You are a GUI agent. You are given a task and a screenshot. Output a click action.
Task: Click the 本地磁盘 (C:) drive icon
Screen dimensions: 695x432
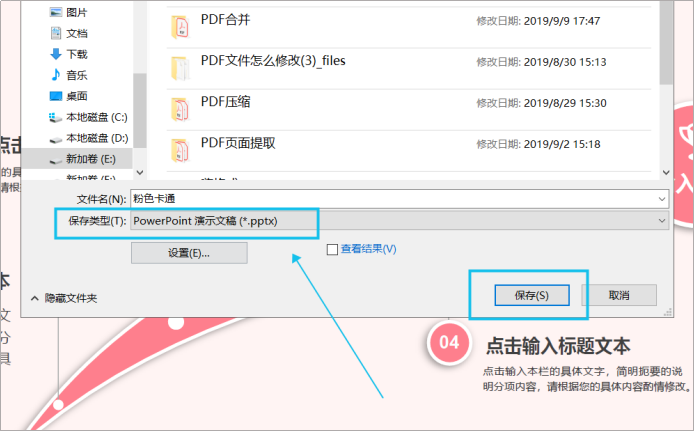tap(55, 117)
